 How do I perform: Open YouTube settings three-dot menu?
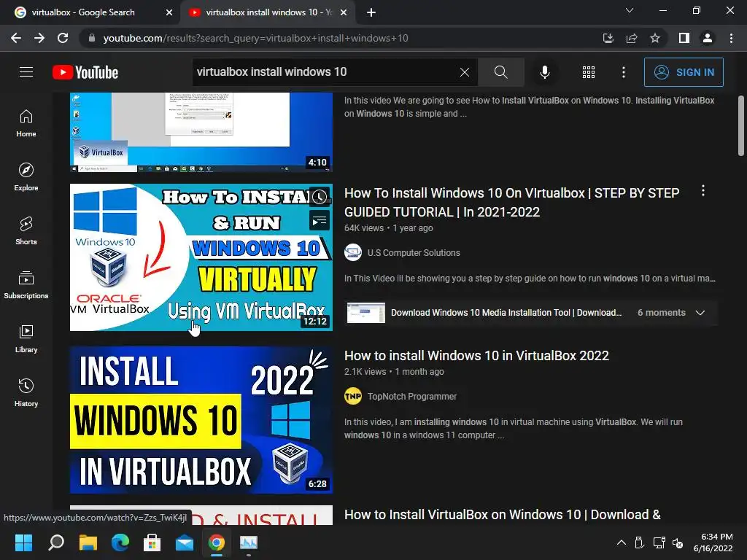(624, 72)
